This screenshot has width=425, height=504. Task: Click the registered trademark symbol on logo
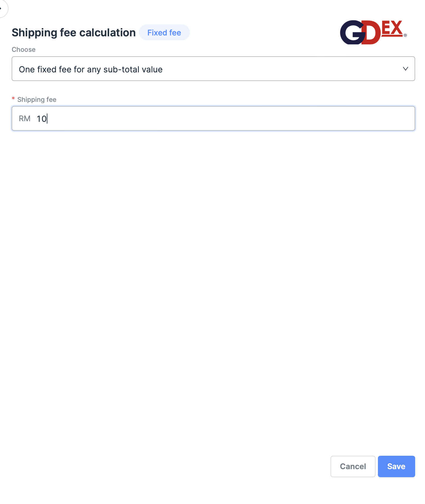point(405,35)
